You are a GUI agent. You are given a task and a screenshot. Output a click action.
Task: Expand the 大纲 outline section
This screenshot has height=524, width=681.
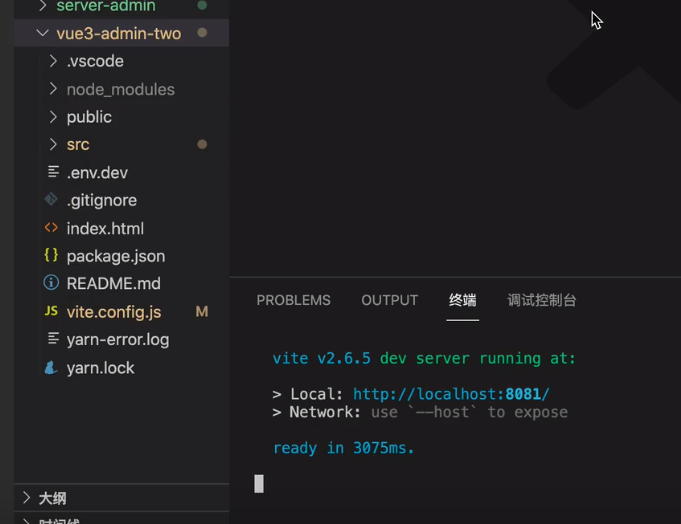[x=26, y=498]
